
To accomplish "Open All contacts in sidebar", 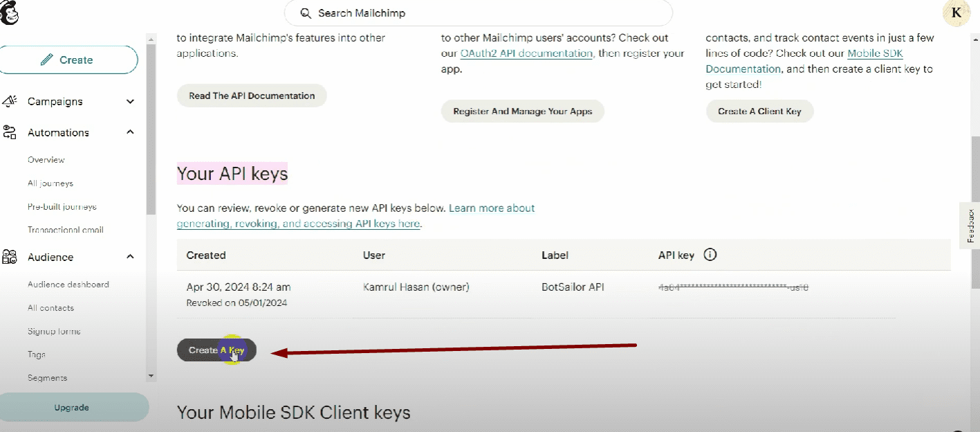I will click(50, 308).
